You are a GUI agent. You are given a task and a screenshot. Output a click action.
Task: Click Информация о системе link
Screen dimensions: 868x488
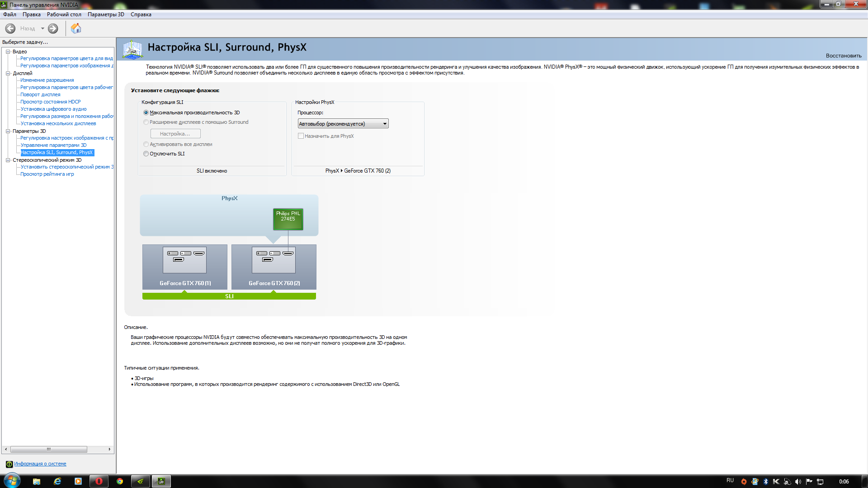coord(40,464)
